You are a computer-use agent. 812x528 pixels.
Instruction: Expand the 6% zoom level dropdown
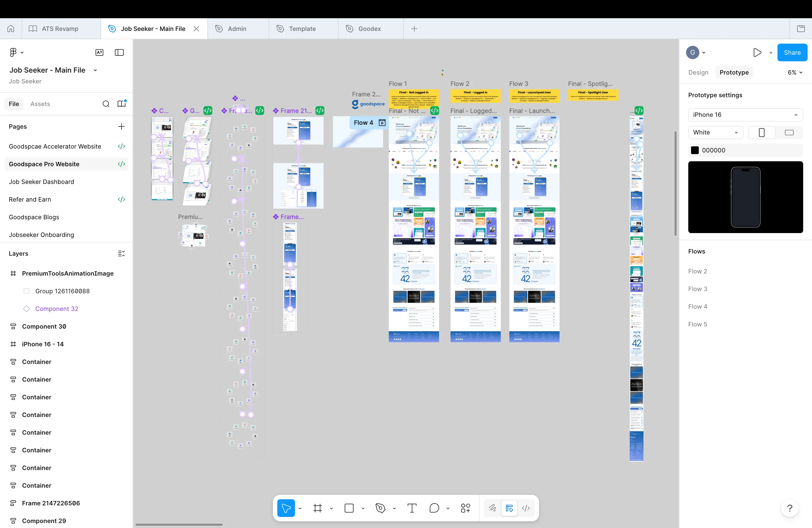pyautogui.click(x=795, y=72)
